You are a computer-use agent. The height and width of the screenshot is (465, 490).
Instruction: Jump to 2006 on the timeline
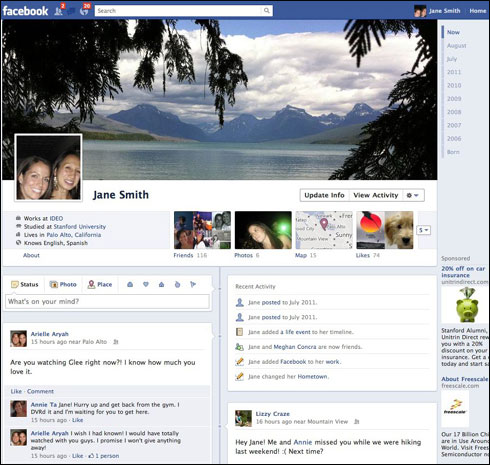click(x=454, y=139)
